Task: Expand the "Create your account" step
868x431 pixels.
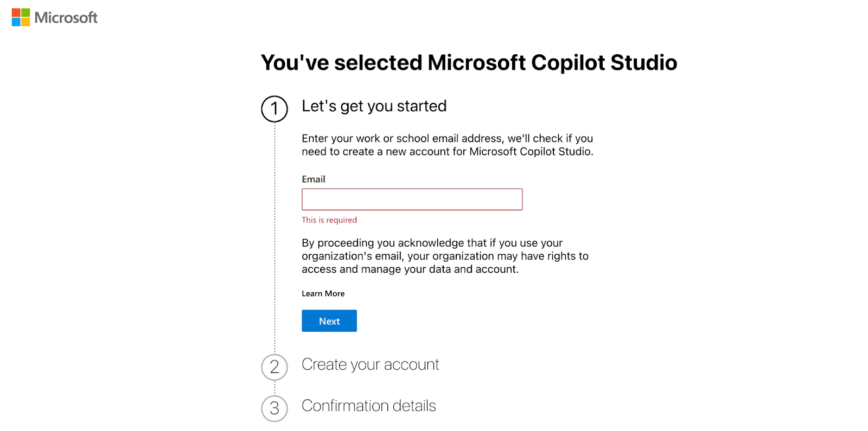Action: pos(370,364)
